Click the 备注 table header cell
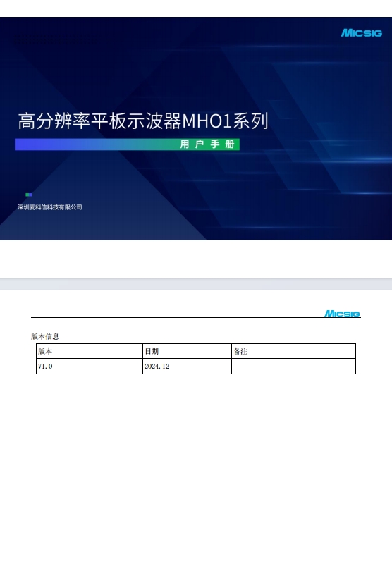Image resolution: width=392 pixels, height=566 pixels. click(293, 351)
